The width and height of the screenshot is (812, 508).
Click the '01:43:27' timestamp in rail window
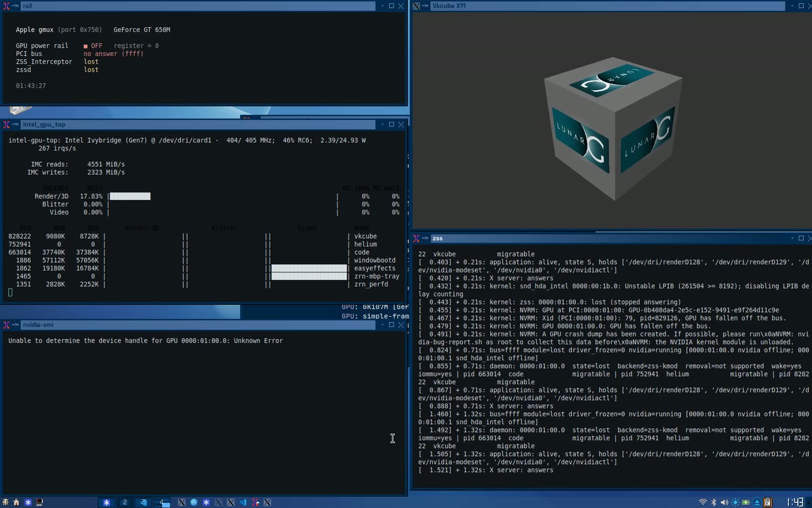pyautogui.click(x=31, y=86)
